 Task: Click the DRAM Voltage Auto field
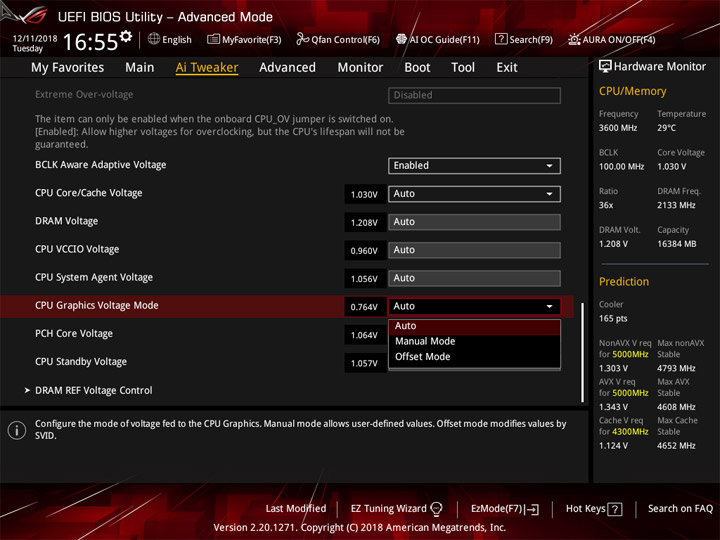(474, 222)
